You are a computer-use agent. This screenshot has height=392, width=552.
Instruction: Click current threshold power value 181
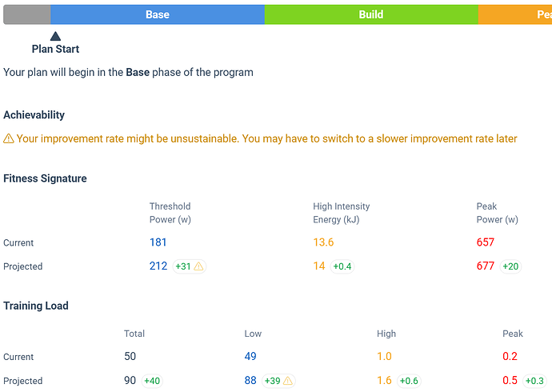click(158, 242)
